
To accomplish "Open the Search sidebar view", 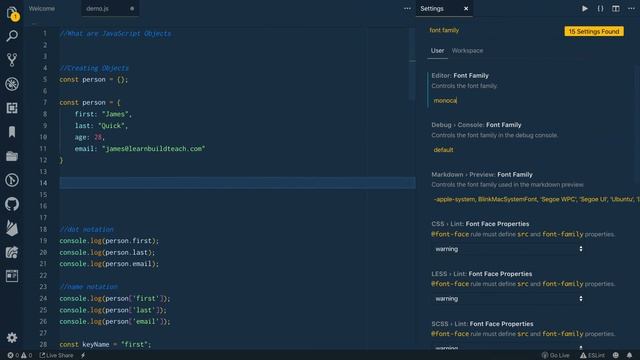I will pyautogui.click(x=12, y=36).
